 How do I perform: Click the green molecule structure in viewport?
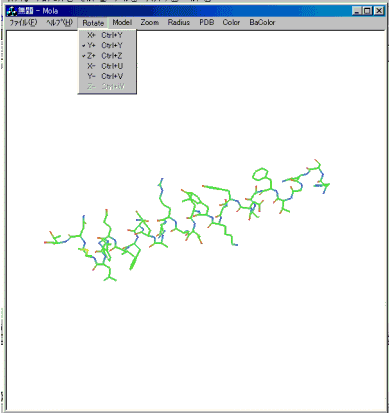point(187,220)
